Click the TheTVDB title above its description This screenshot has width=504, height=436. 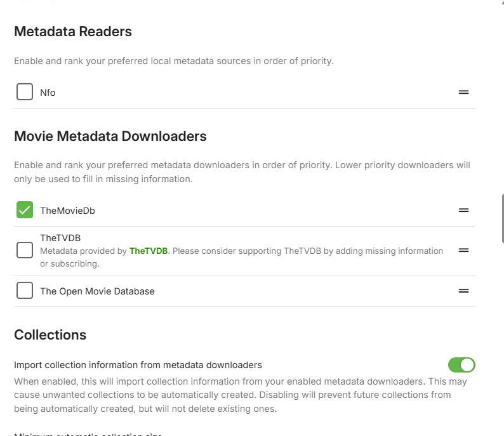tap(60, 239)
